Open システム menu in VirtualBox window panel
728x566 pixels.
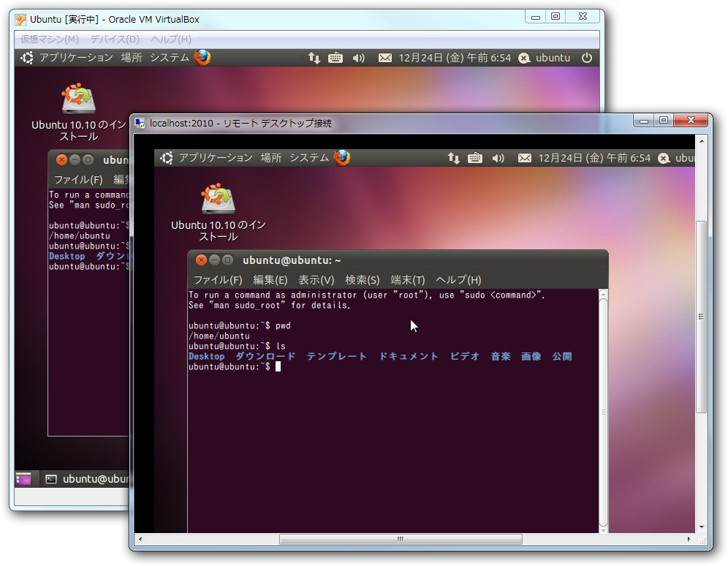point(170,58)
